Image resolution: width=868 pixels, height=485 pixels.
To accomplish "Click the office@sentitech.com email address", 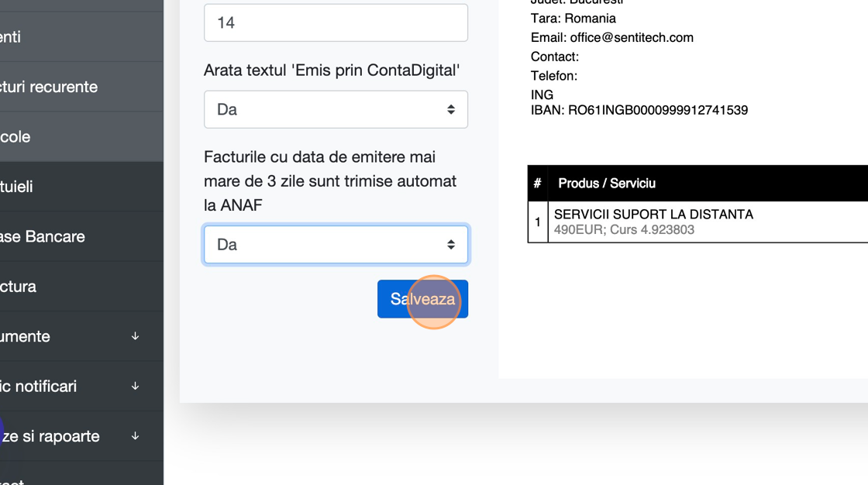I will [x=632, y=37].
